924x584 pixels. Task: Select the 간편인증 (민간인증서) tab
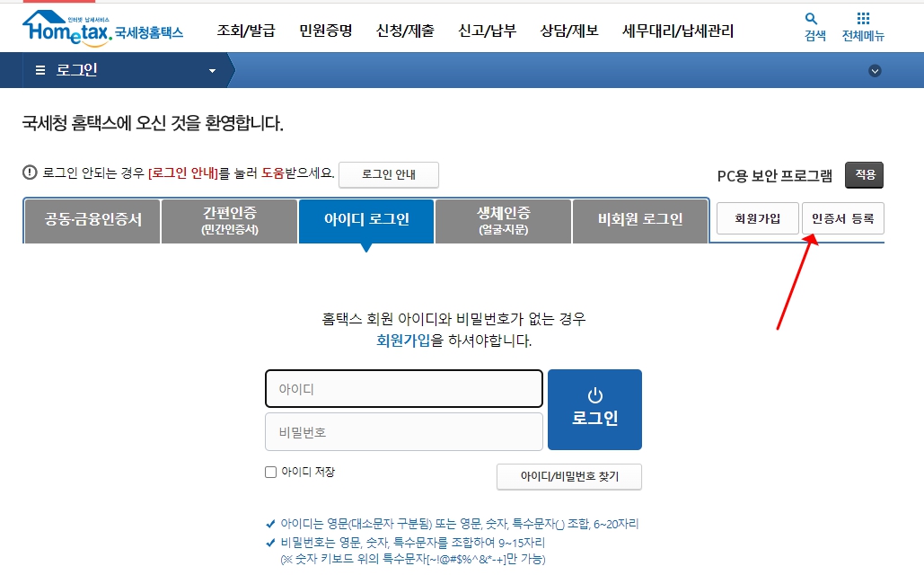(x=230, y=221)
